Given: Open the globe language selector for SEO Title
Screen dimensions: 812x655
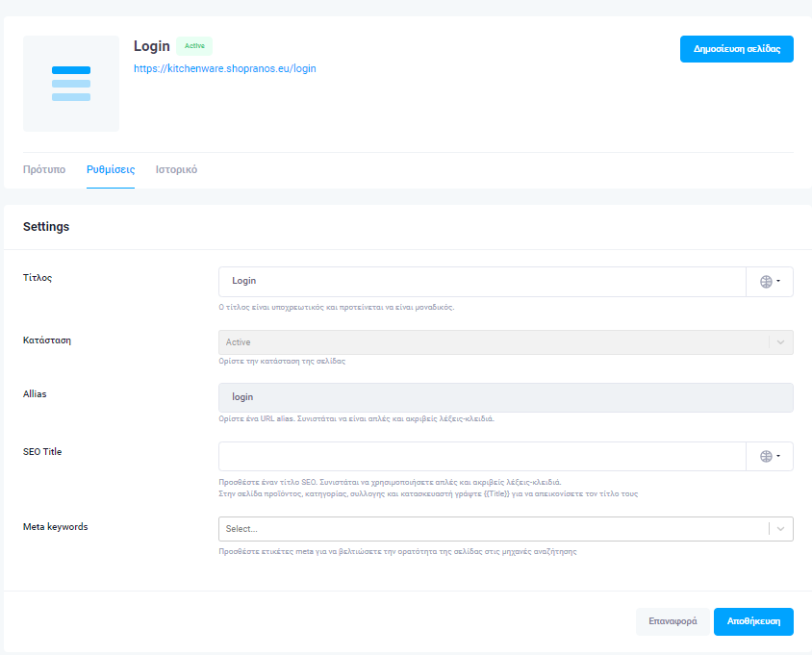Looking at the screenshot, I should (x=770, y=457).
